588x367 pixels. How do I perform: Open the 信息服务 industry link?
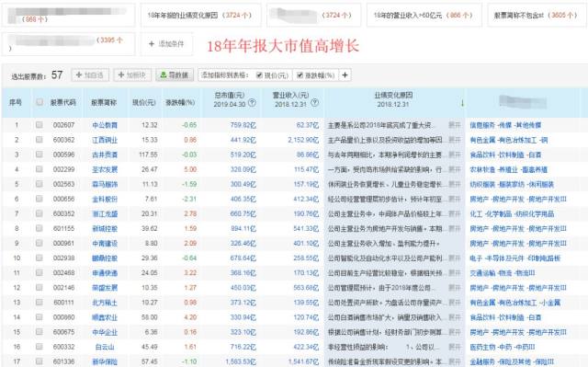pyautogui.click(x=482, y=125)
